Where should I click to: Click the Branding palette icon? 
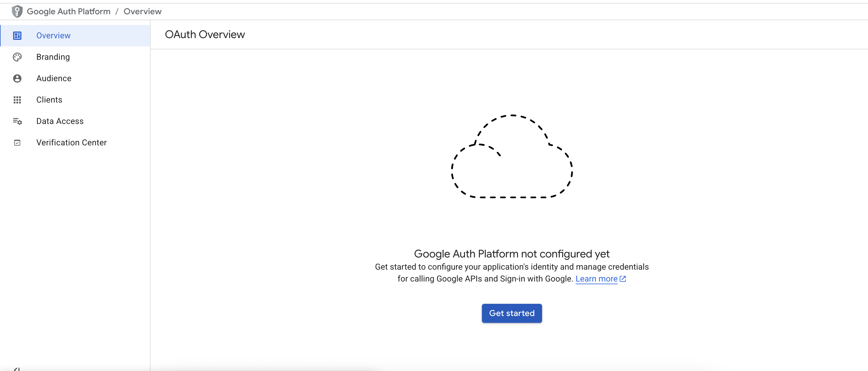point(17,57)
